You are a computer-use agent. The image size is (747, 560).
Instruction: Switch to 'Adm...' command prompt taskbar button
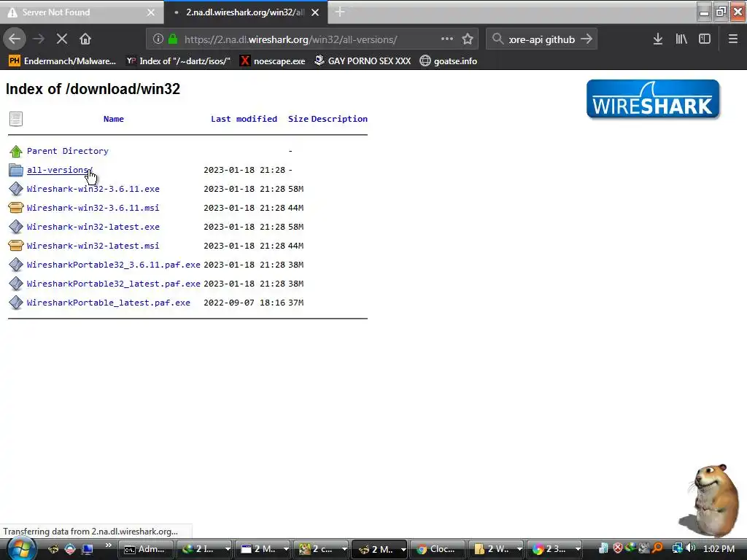(x=145, y=549)
